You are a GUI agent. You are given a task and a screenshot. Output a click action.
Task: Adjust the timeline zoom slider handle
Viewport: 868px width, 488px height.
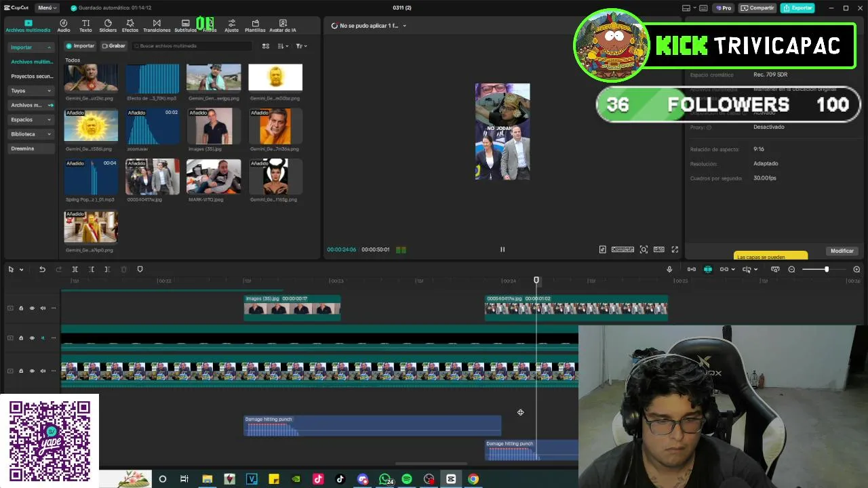[826, 270]
